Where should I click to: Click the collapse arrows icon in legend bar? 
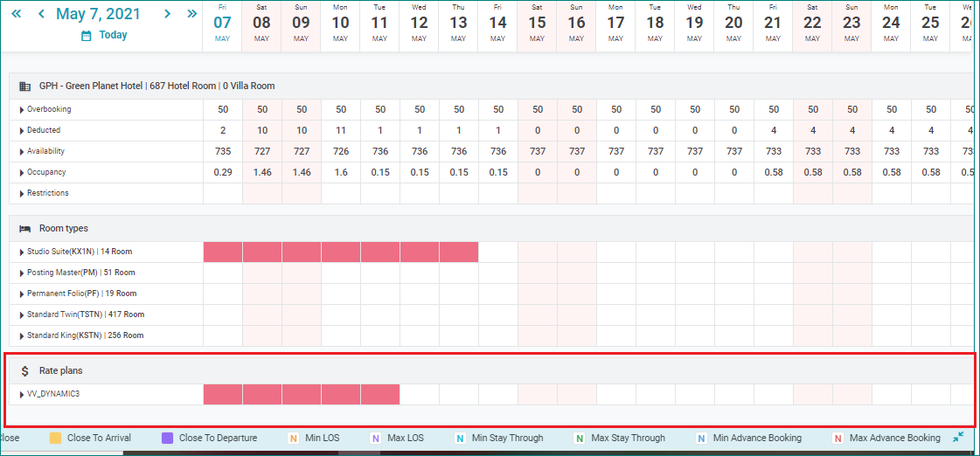click(x=958, y=437)
